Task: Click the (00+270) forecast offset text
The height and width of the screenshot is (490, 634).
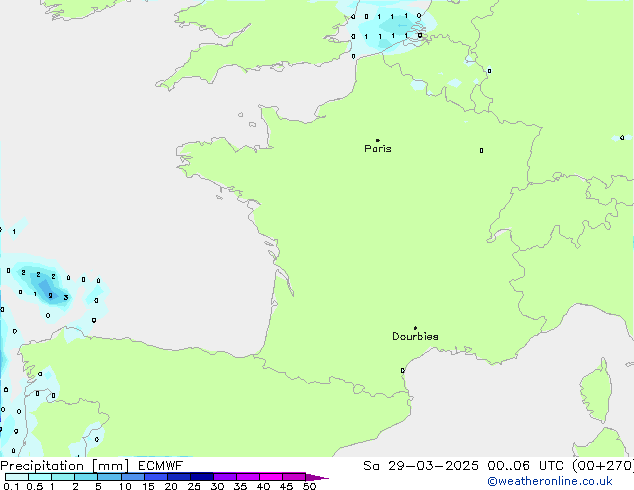Action: point(603,466)
